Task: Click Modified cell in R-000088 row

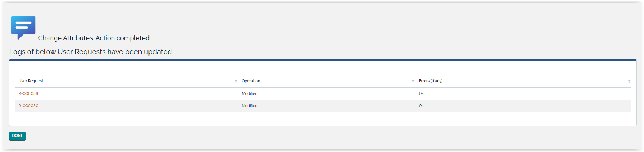Action: pos(250,93)
